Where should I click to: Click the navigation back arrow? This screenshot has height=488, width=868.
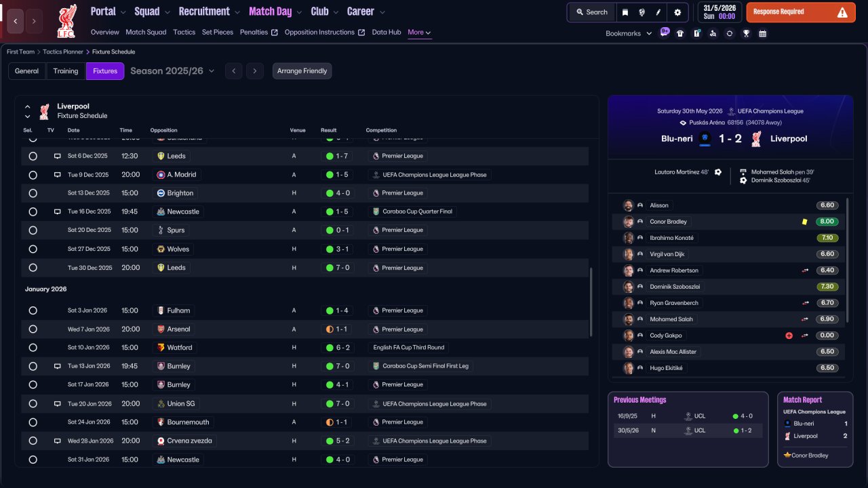click(x=16, y=21)
